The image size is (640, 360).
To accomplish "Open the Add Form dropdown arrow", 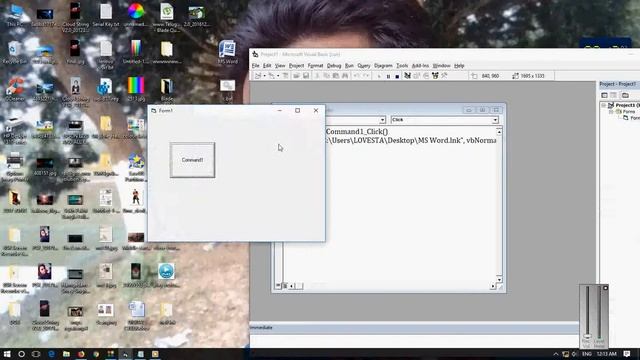I will 278,76.
